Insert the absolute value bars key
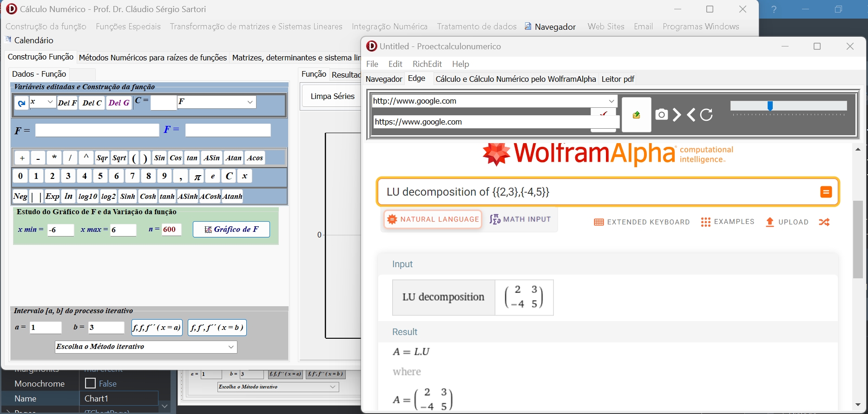The width and height of the screenshot is (868, 414). (36, 196)
